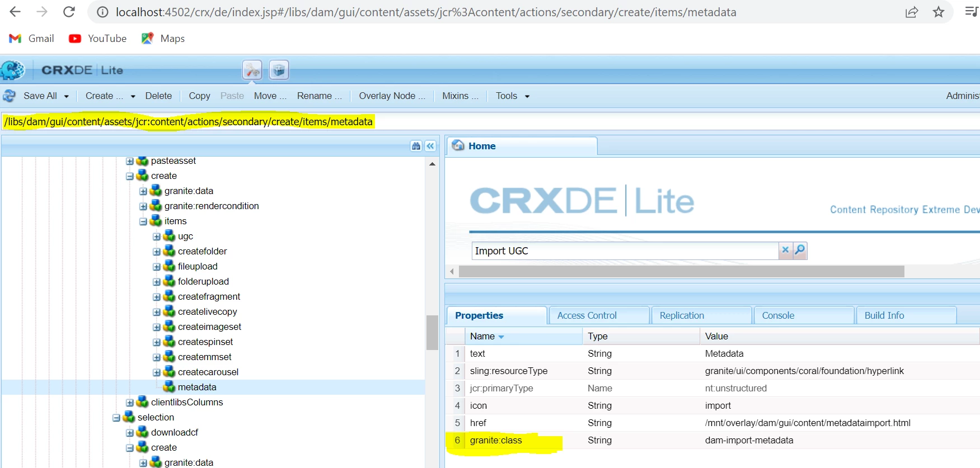The image size is (980, 468).
Task: Open the Build Info tab
Action: [x=907, y=315]
